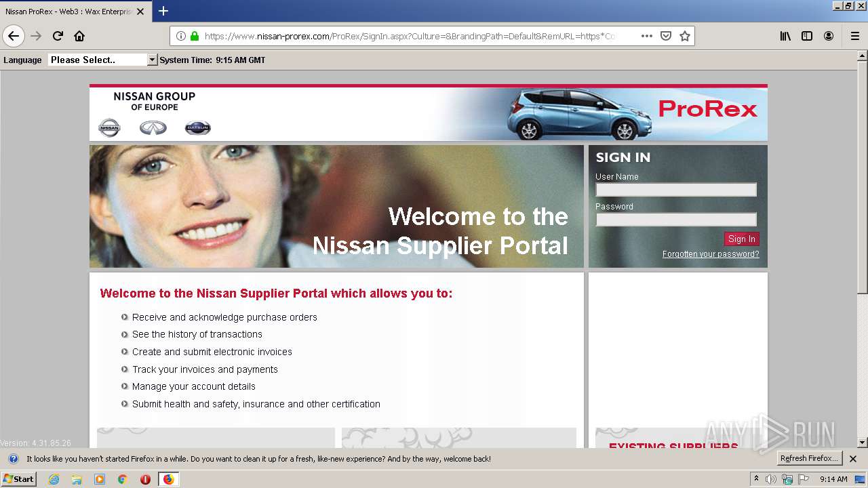868x488 pixels.
Task: Click 'Receive and acknowledge purchase orders' text
Action: pyautogui.click(x=224, y=317)
